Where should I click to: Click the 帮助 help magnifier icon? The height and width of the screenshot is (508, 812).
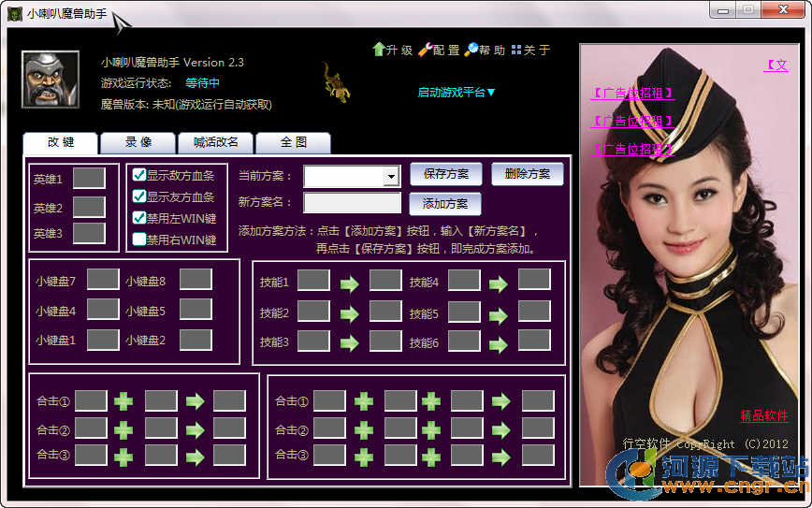tap(471, 50)
